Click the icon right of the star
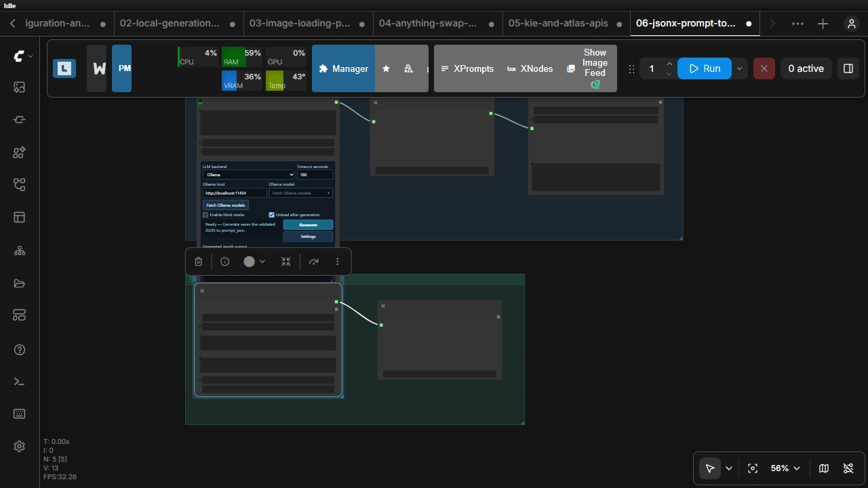868x488 pixels. pos(408,68)
